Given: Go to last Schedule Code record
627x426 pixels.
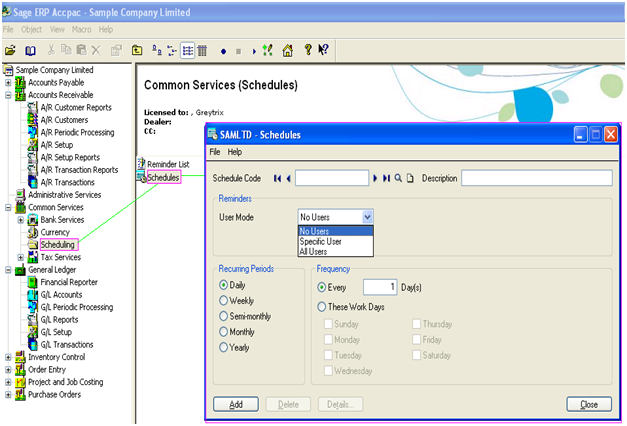Looking at the screenshot, I should [386, 178].
